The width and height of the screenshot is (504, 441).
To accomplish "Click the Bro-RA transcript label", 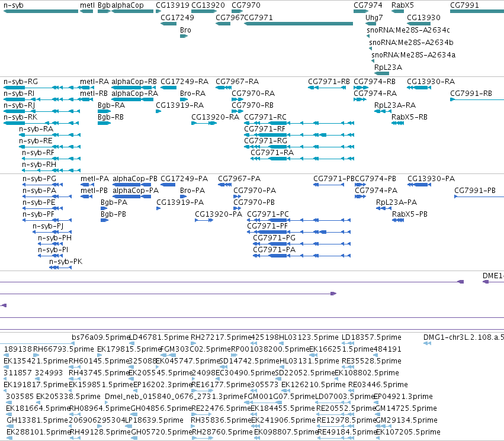I will click(192, 94).
